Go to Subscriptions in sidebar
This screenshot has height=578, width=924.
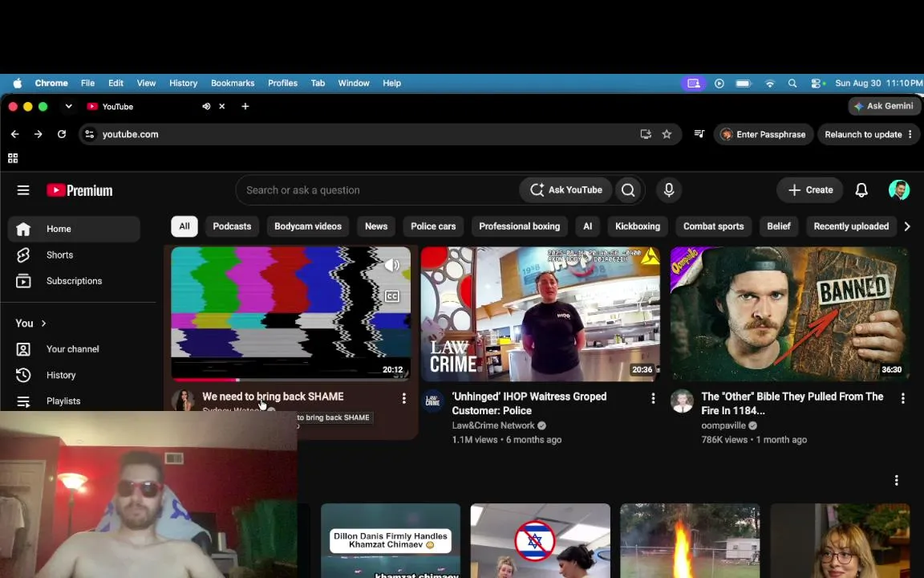[74, 281]
